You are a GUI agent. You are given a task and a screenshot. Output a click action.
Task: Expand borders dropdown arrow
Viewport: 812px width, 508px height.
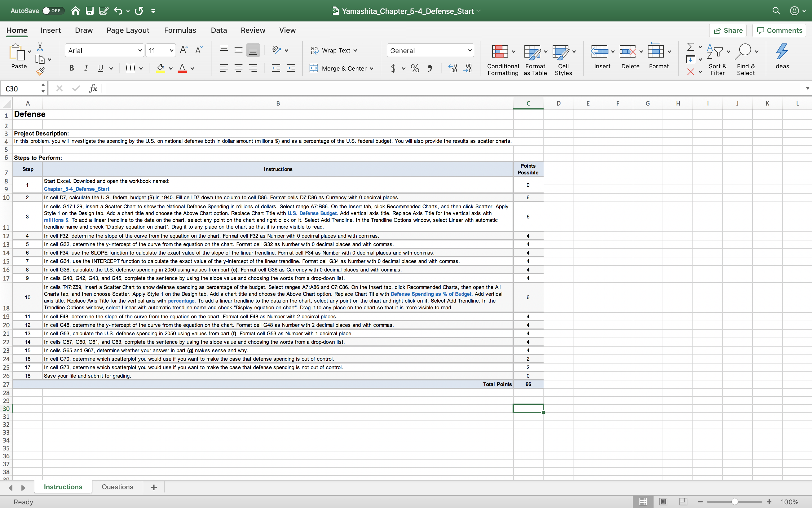(141, 69)
